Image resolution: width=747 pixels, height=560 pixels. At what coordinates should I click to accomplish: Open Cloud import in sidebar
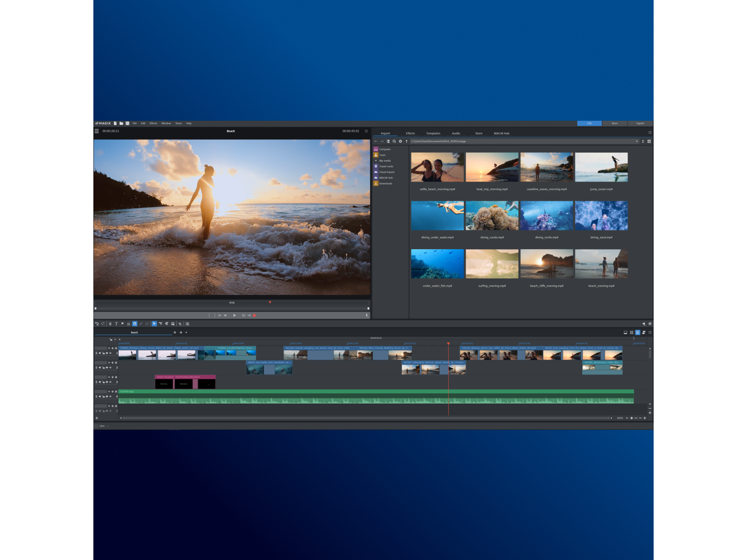click(386, 172)
